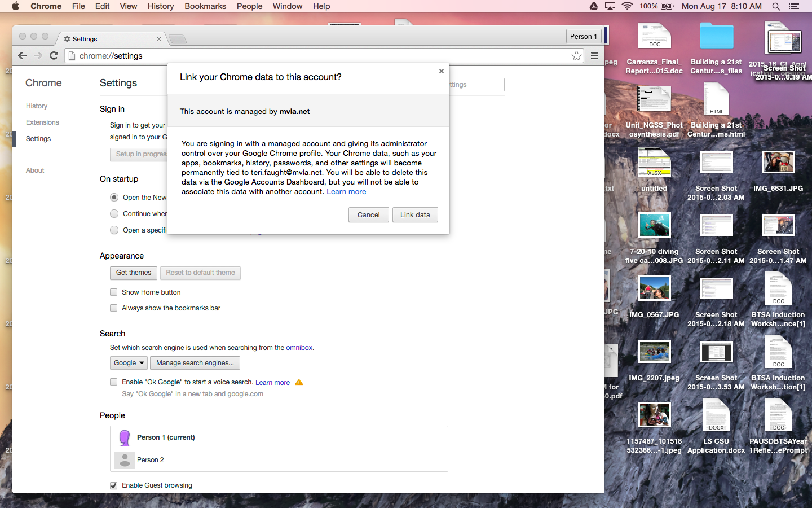Image resolution: width=812 pixels, height=508 pixels.
Task: Open the View menu
Action: tap(128, 6)
